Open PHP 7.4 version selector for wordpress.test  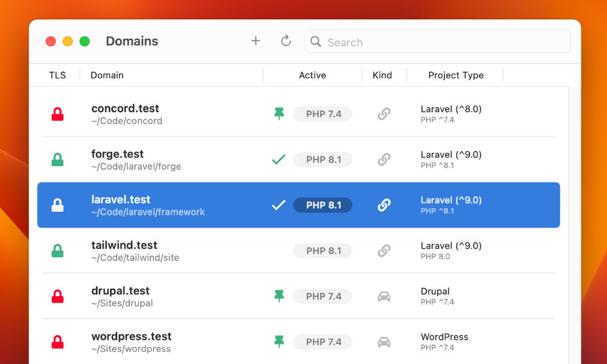point(323,342)
